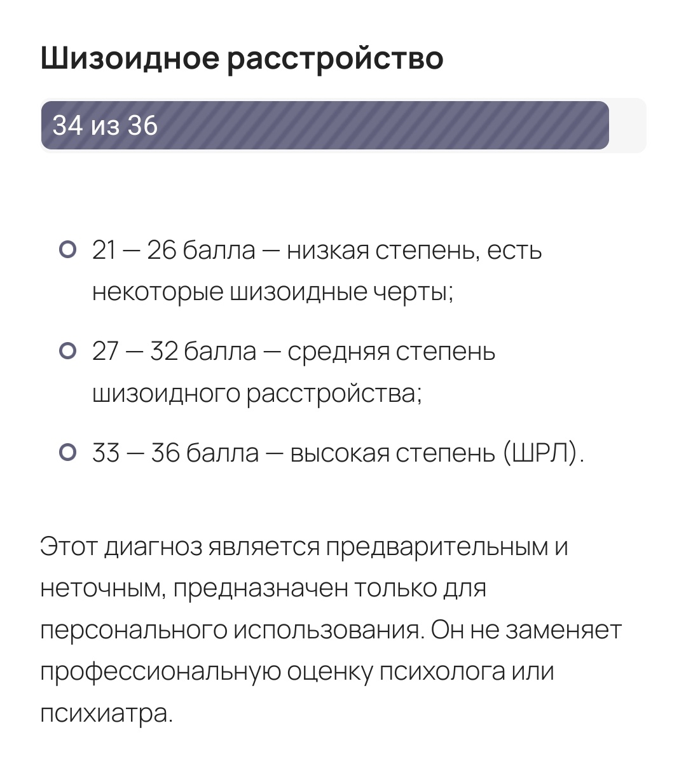The width and height of the screenshot is (686, 784).
Task: Click the line 'профессиональную оценку психолога или'
Action: point(297,672)
